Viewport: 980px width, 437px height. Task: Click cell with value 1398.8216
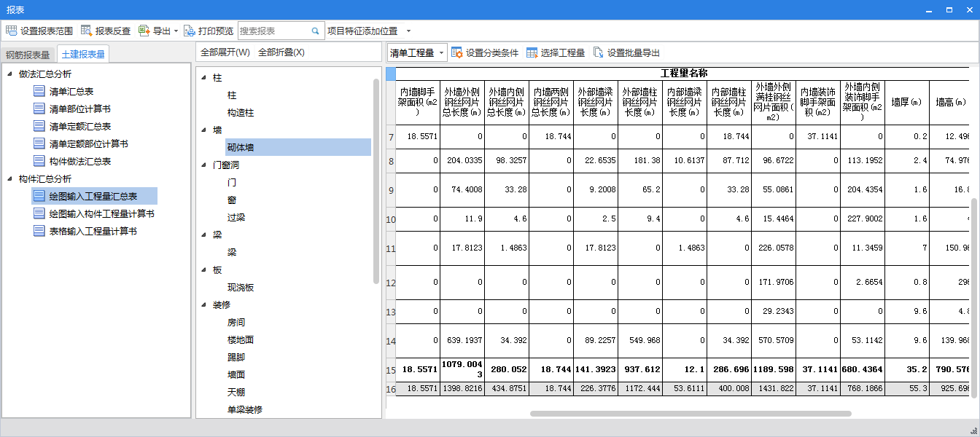(462, 390)
